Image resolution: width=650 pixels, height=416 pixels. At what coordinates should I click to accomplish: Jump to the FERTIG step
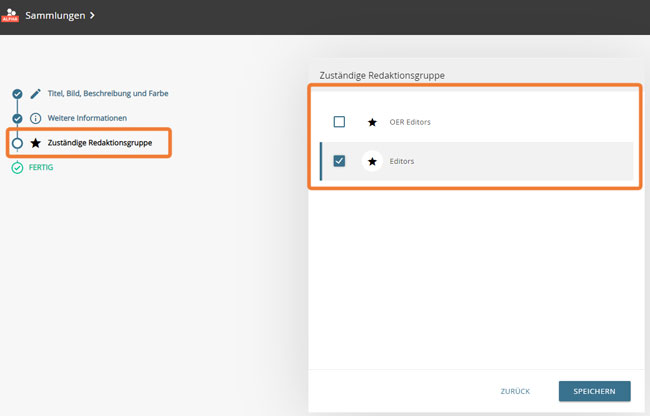click(41, 168)
